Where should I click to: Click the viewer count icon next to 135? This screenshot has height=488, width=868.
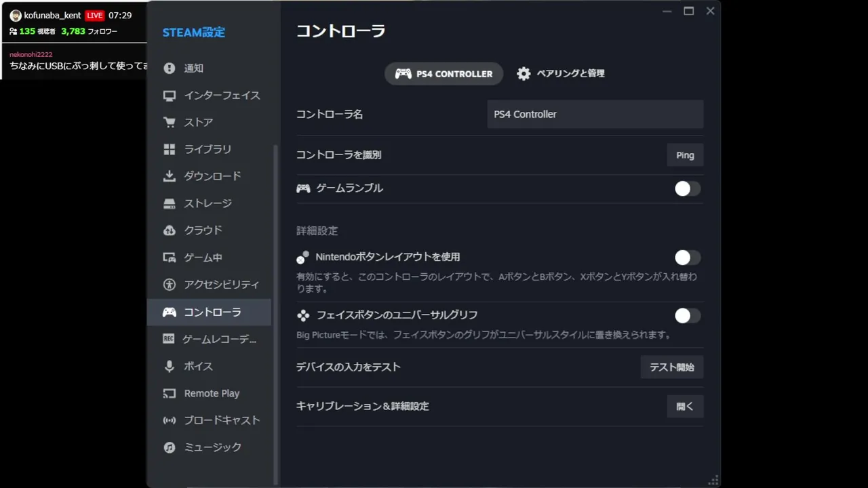pyautogui.click(x=13, y=31)
